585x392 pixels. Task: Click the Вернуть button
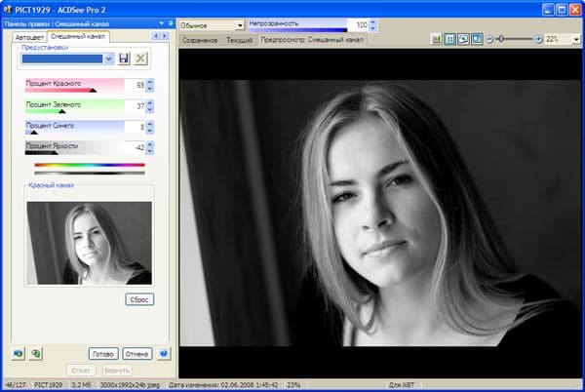[x=117, y=371]
